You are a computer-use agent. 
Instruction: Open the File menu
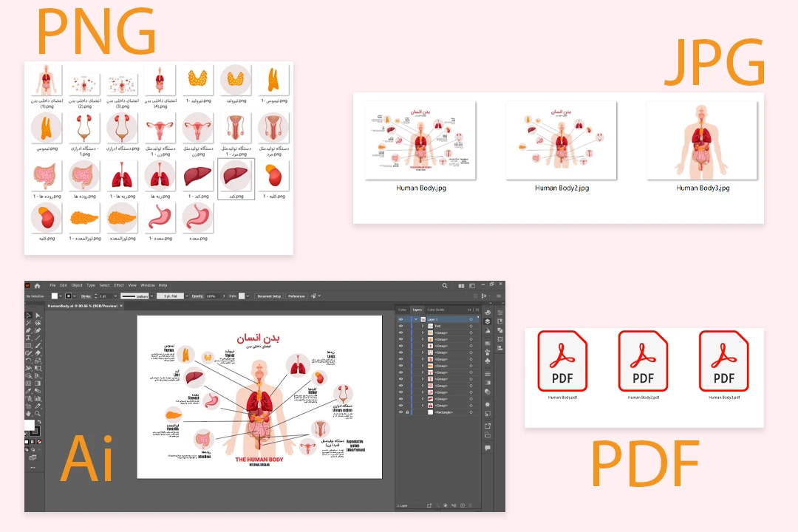52,285
